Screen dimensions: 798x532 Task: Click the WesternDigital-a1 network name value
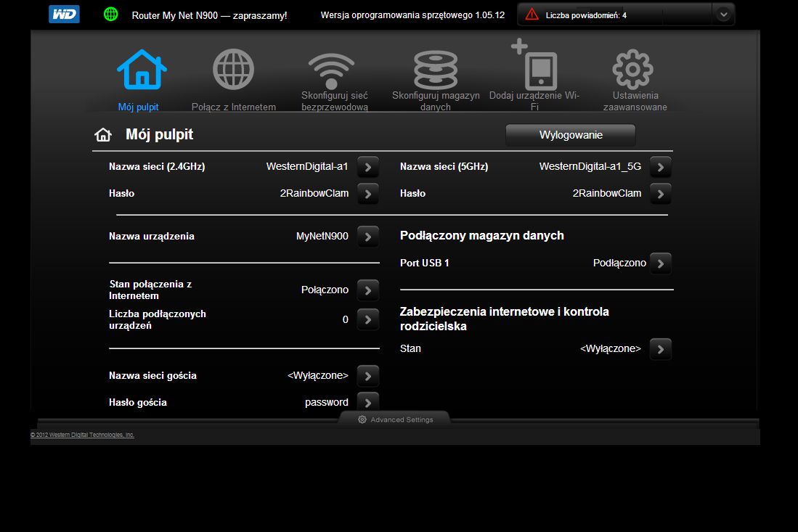[x=307, y=166]
